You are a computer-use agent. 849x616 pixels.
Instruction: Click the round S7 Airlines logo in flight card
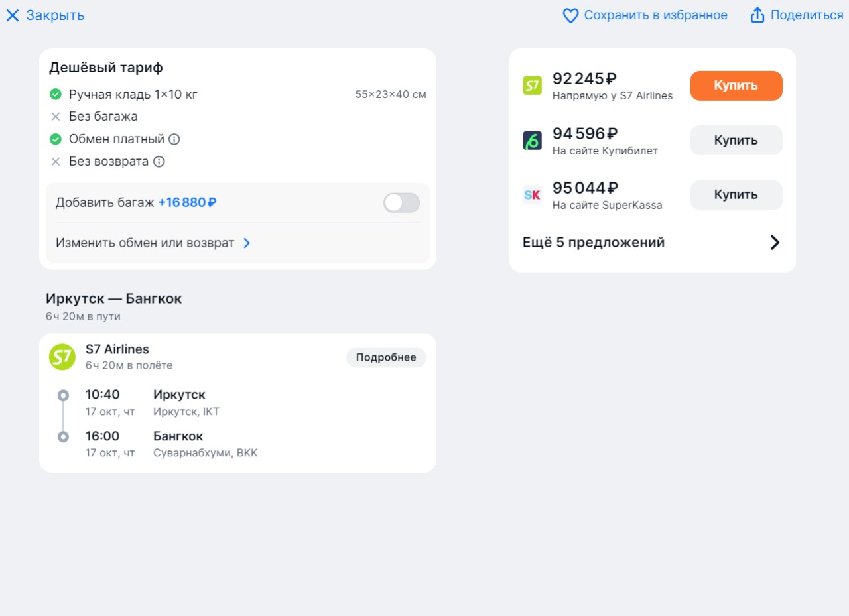click(x=62, y=357)
